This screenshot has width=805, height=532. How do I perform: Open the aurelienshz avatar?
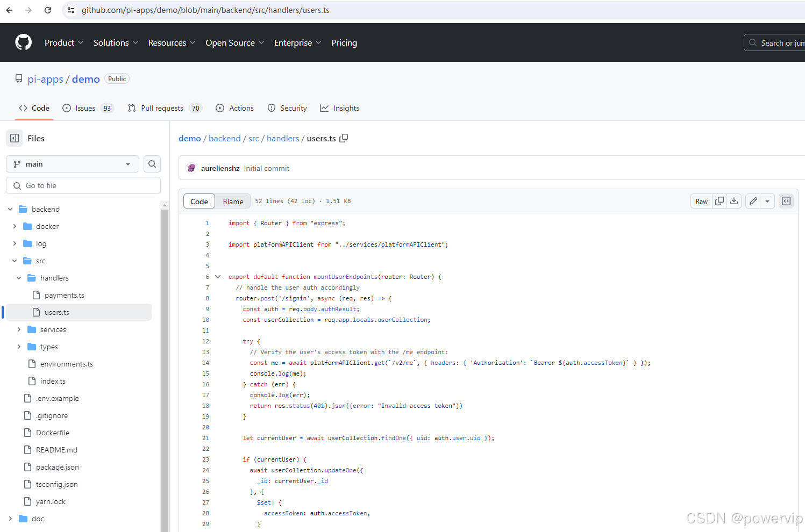point(191,168)
